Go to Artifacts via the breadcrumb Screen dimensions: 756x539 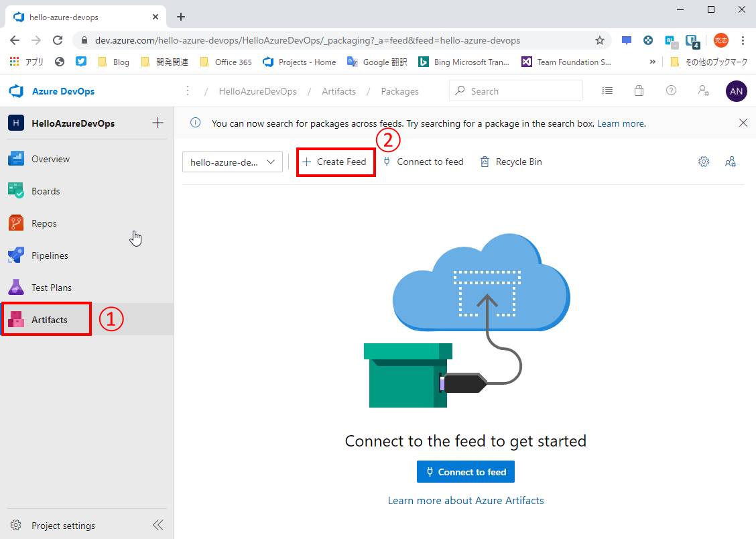point(338,90)
